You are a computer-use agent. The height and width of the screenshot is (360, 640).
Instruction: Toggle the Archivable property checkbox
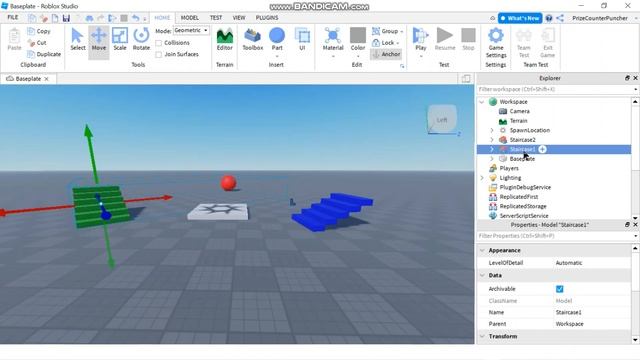click(560, 289)
